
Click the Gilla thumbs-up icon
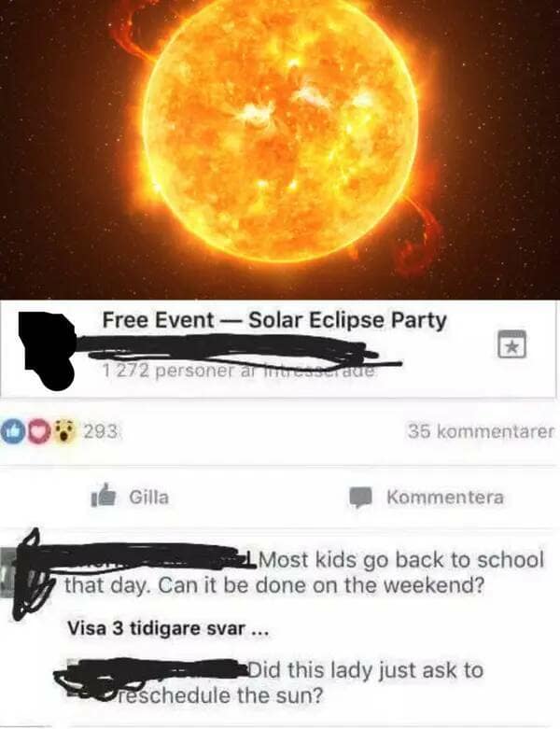[103, 496]
